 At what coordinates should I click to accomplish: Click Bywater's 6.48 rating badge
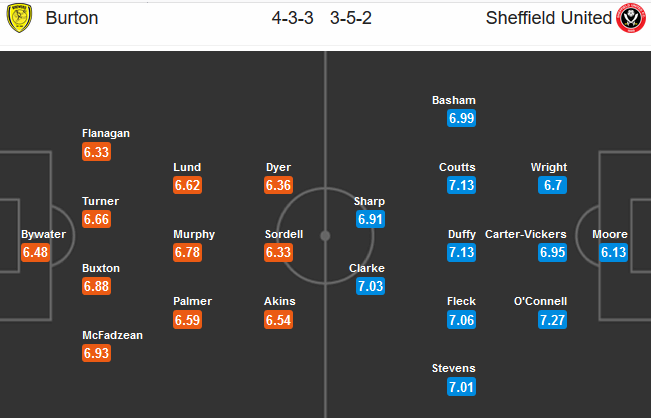pyautogui.click(x=35, y=252)
